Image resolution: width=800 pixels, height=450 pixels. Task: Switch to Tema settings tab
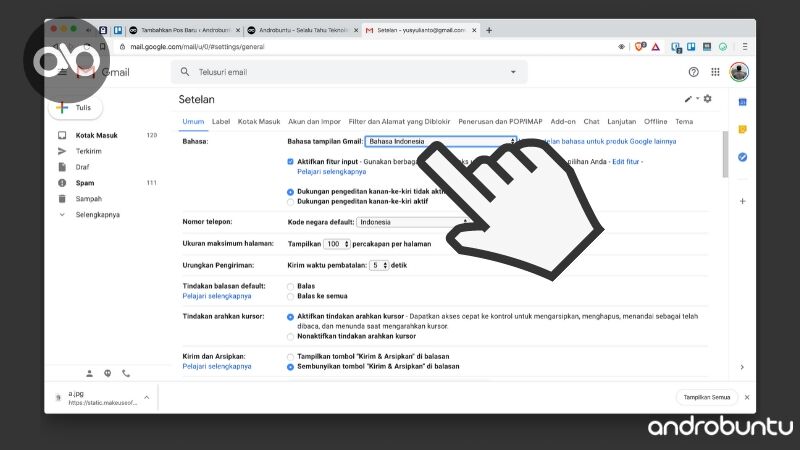coord(684,121)
